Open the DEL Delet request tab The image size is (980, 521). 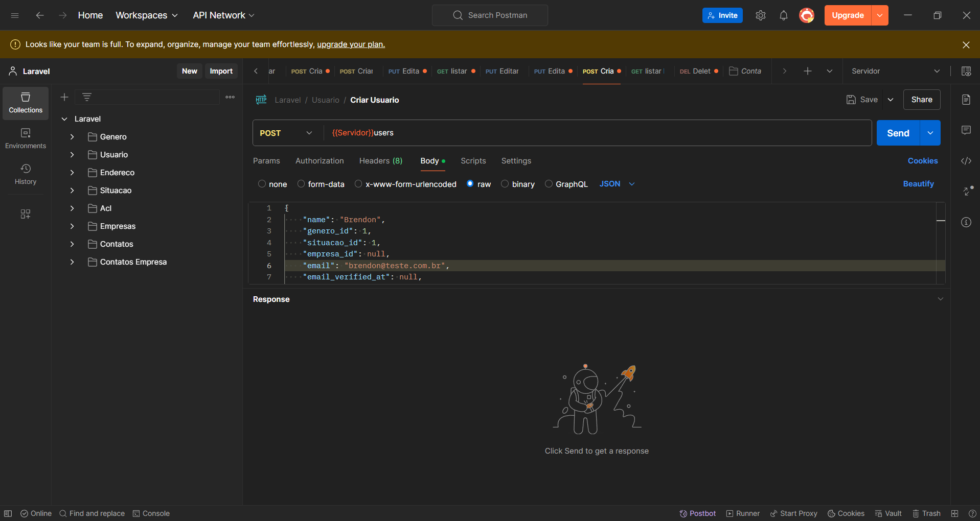(699, 71)
